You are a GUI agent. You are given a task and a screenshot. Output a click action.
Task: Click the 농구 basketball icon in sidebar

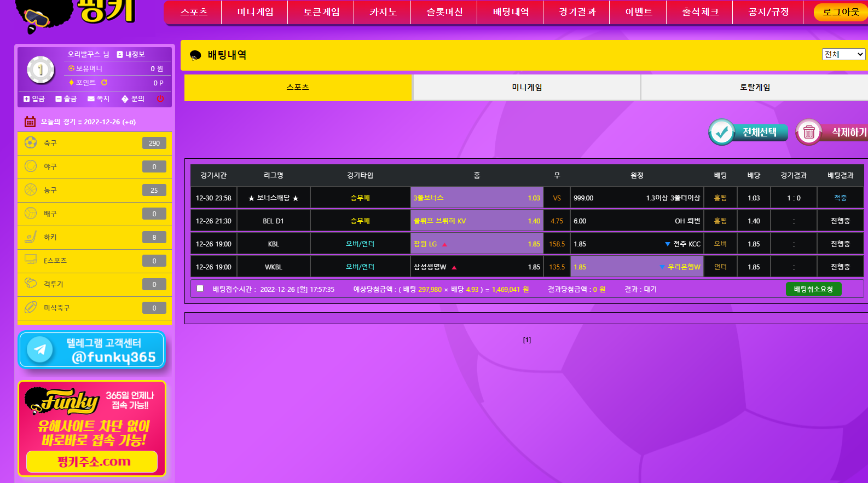31,190
